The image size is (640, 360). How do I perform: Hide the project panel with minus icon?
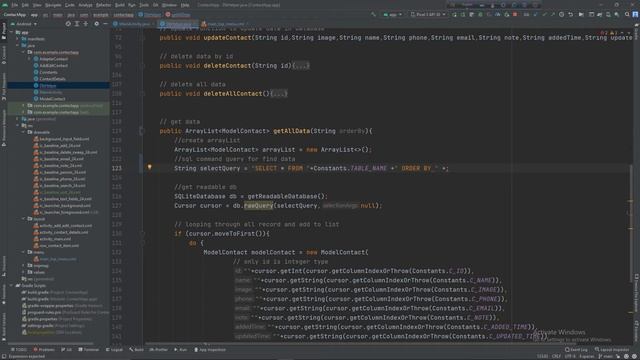(x=105, y=24)
